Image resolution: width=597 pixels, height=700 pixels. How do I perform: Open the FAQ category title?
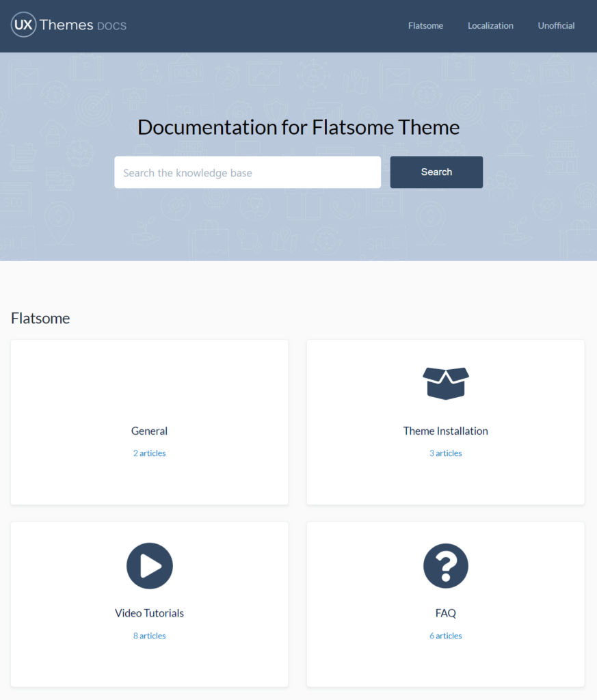445,613
